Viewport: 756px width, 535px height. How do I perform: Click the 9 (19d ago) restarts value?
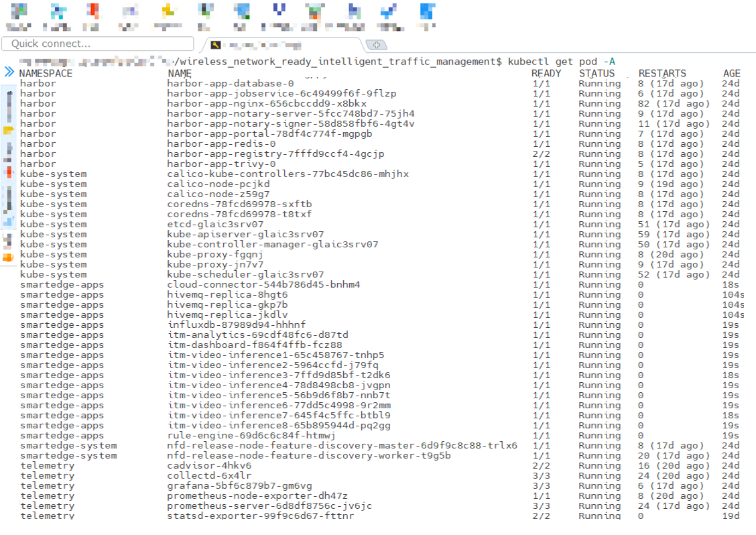pos(671,184)
